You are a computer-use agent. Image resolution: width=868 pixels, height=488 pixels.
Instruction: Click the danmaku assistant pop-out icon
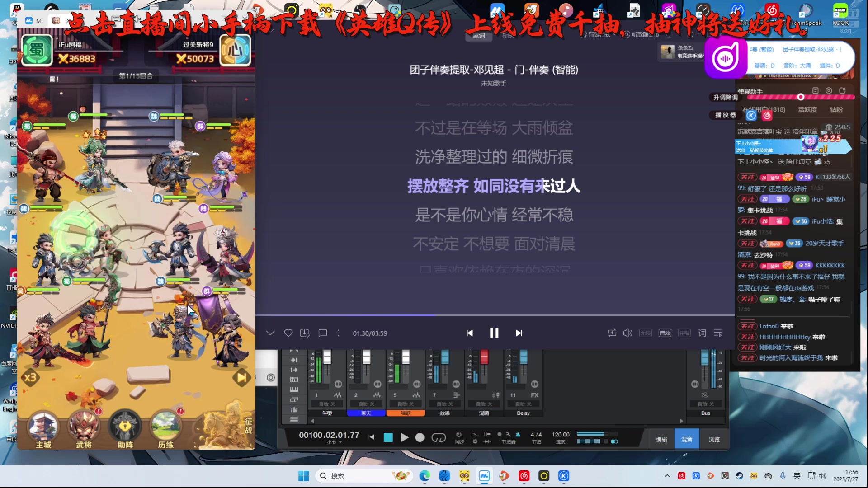[x=842, y=91]
